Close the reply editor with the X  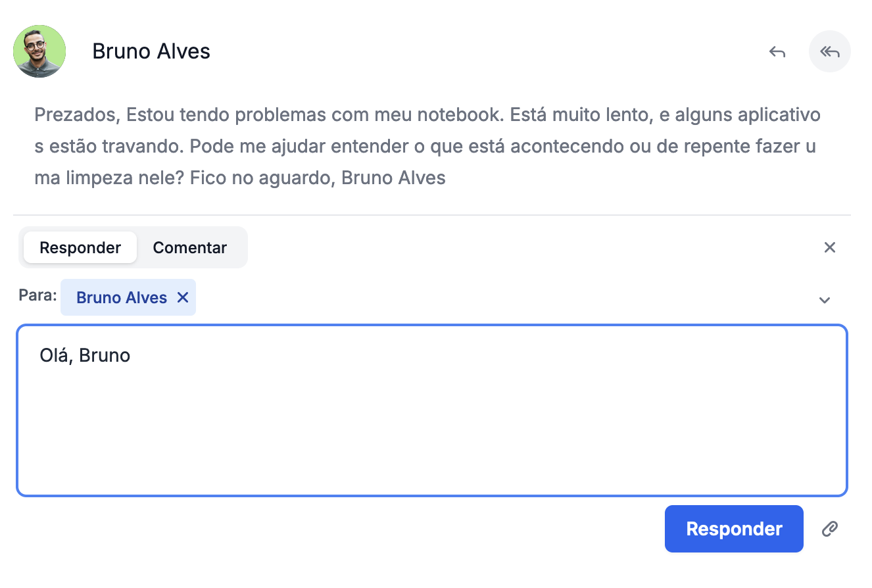point(830,247)
